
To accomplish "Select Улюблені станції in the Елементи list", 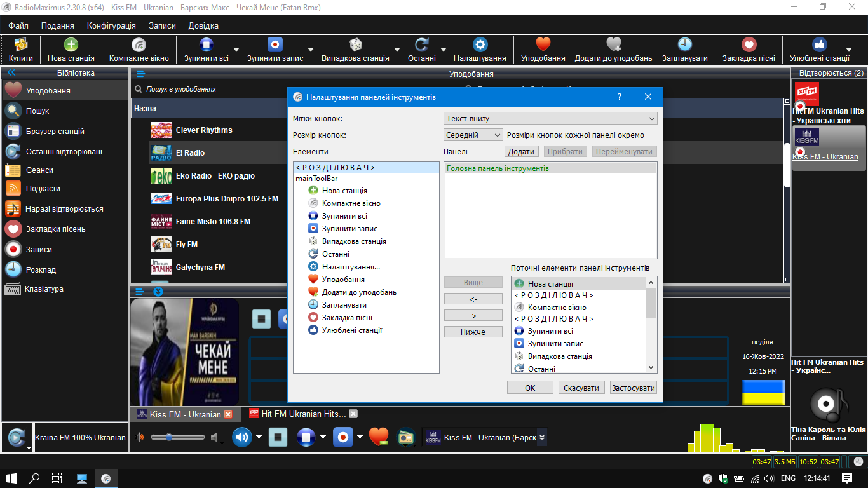I will [x=352, y=330].
